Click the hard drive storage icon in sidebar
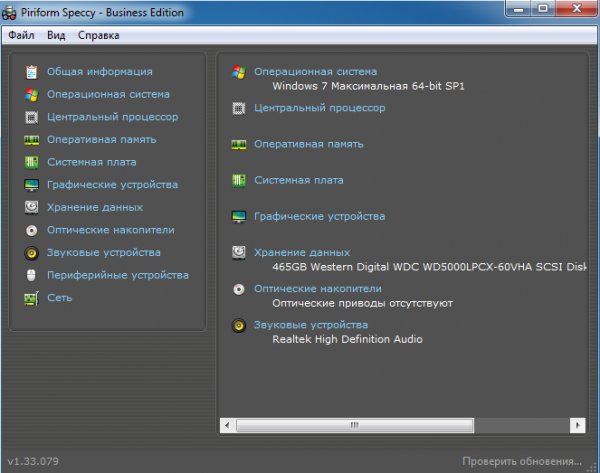This screenshot has width=600, height=473. (31, 207)
